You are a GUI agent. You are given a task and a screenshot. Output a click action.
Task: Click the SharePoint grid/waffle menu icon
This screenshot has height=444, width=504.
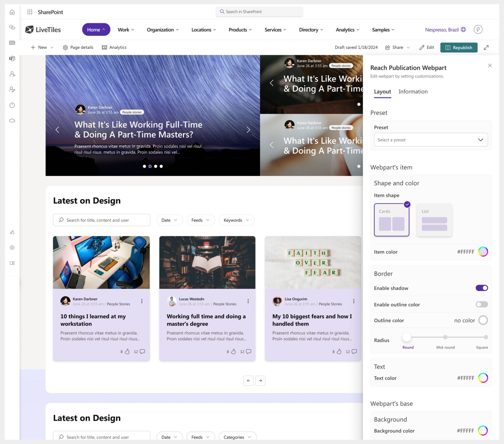click(30, 12)
